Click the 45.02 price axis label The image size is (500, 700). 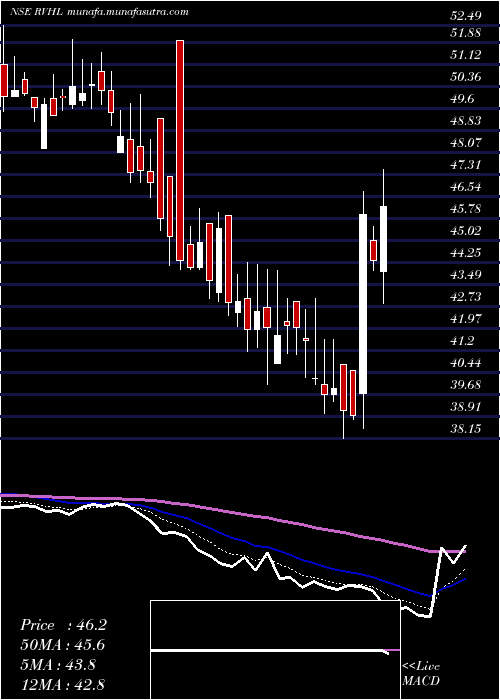[466, 231]
